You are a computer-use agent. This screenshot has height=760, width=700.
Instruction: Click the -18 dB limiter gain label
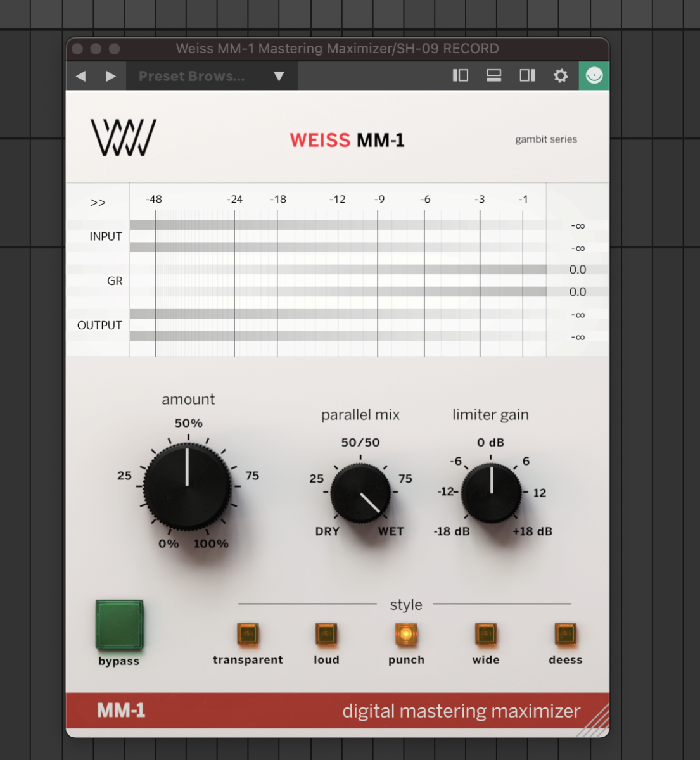[452, 531]
